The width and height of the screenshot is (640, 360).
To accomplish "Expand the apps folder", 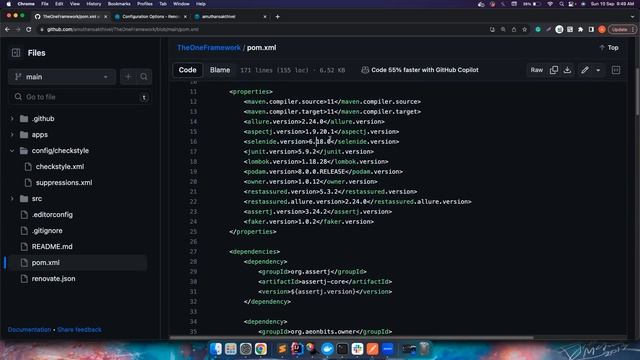I will point(12,135).
